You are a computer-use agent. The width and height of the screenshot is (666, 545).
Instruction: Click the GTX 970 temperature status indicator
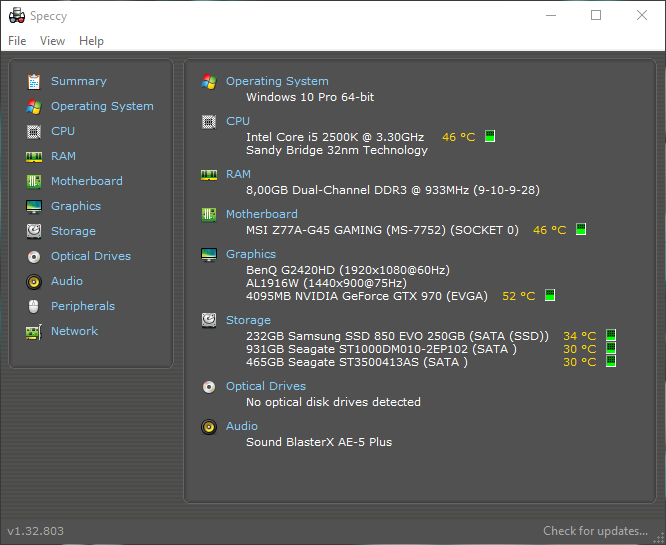(x=550, y=295)
